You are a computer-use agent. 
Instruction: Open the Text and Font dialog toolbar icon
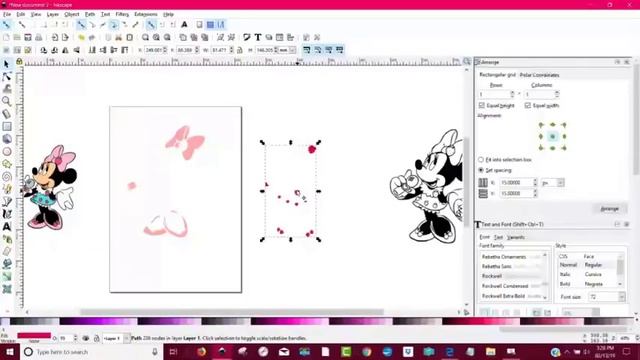coord(258,38)
